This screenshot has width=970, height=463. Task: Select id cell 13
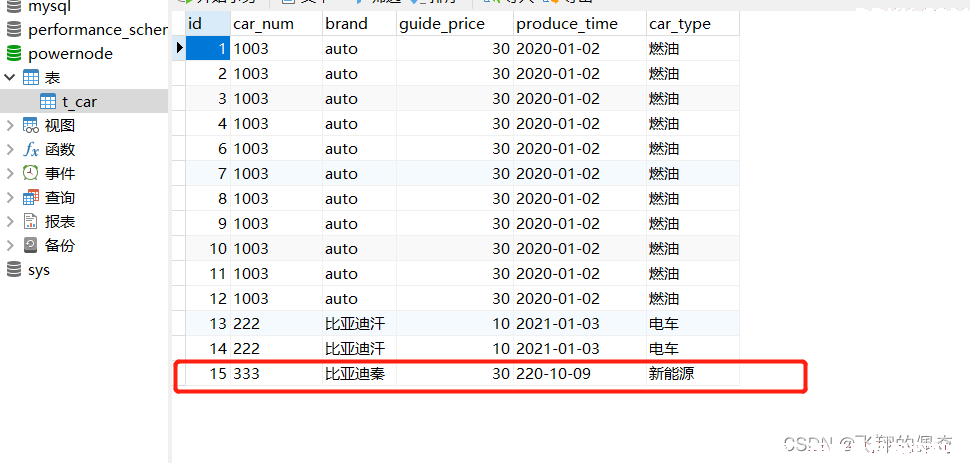208,323
